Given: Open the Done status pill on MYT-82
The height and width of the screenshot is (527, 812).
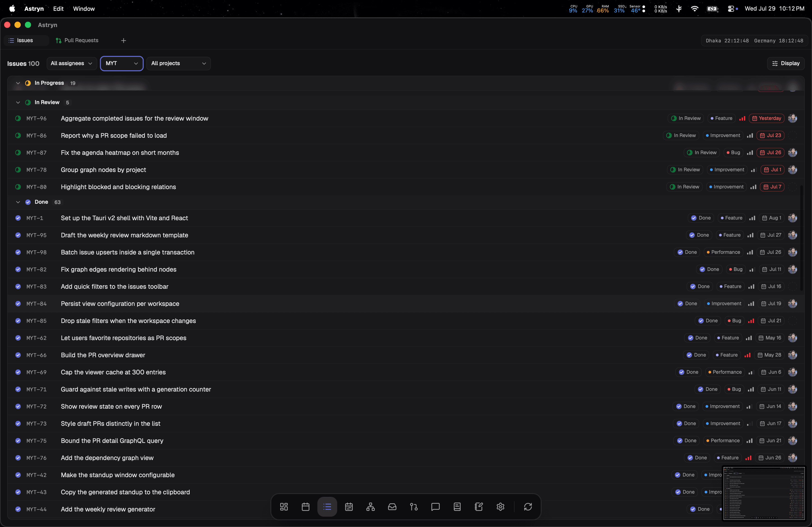Looking at the screenshot, I should 709,269.
